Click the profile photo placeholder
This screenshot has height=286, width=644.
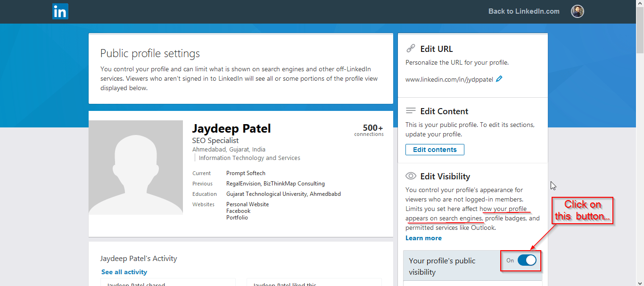[x=136, y=168]
